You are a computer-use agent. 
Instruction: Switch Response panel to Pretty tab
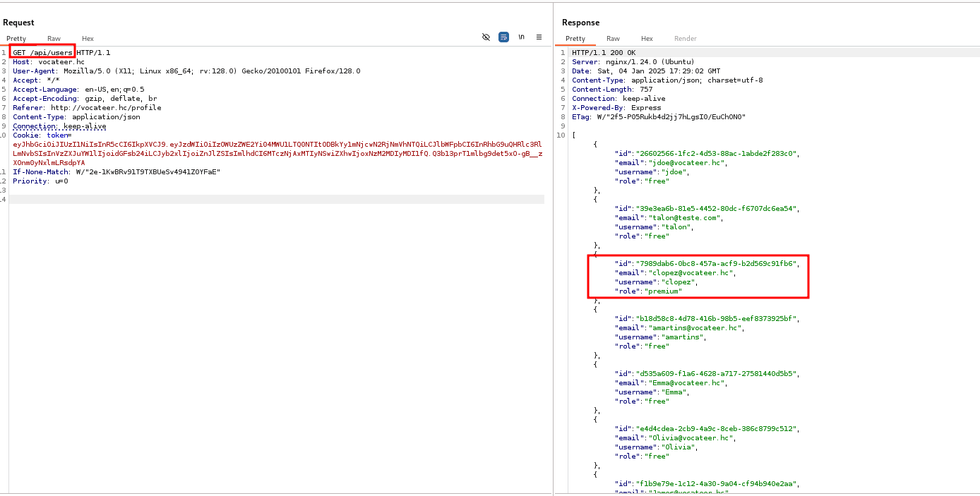coord(575,39)
